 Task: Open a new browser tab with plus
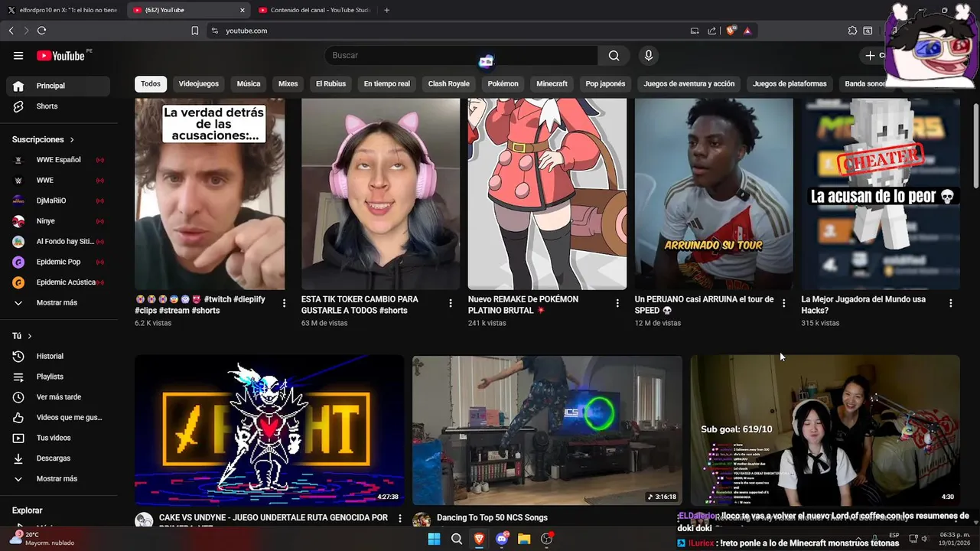pyautogui.click(x=386, y=10)
